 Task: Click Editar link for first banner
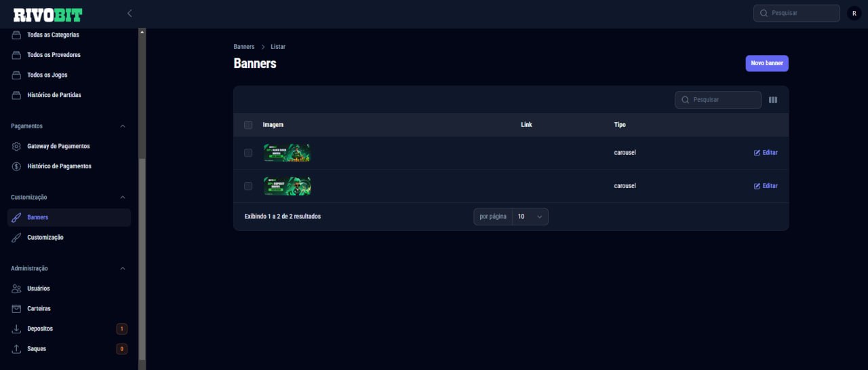click(766, 153)
